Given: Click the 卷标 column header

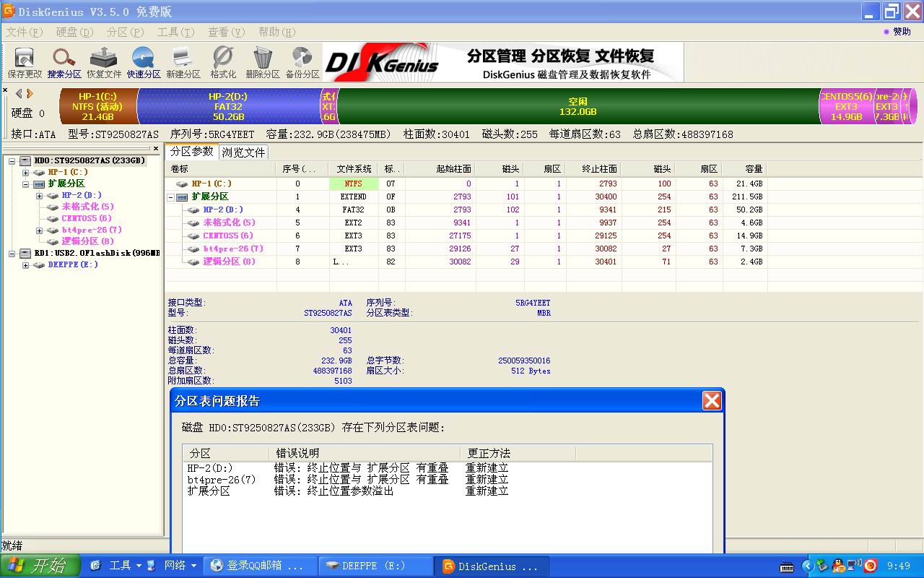Looking at the screenshot, I should pos(221,169).
